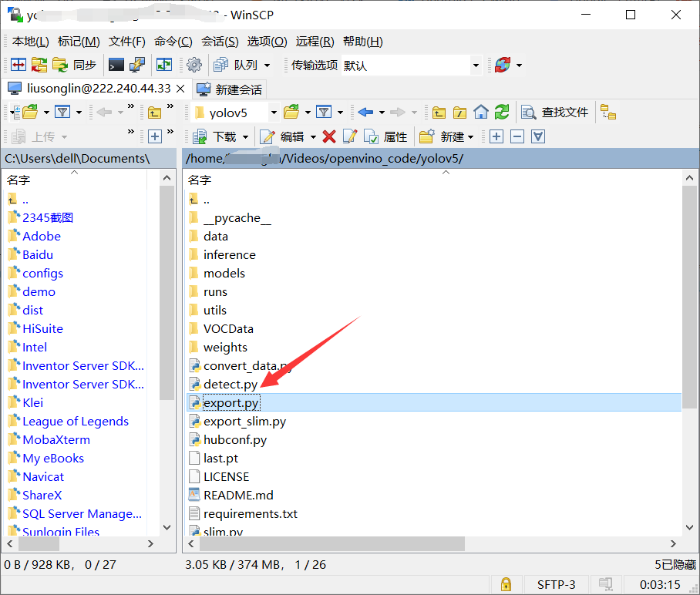
Task: Open the 远程(R) menu
Action: (315, 42)
